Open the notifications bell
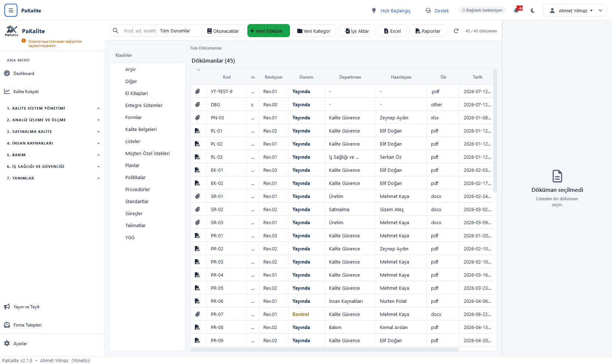The height and width of the screenshot is (364, 612). (517, 11)
